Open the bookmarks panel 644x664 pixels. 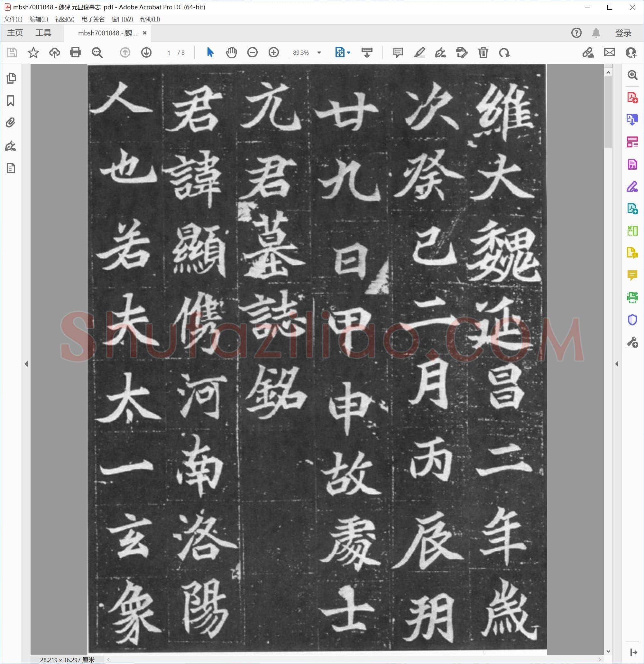tap(11, 101)
